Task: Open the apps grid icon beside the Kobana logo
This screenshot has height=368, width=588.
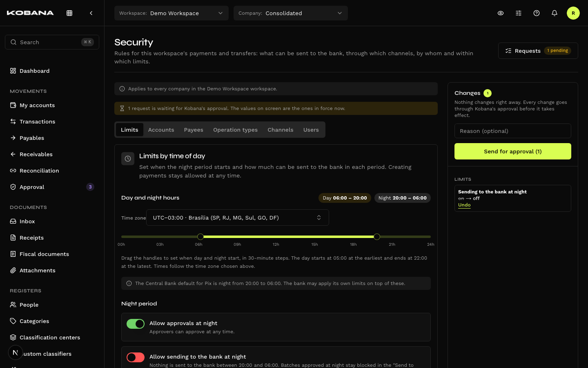Action: 69,13
